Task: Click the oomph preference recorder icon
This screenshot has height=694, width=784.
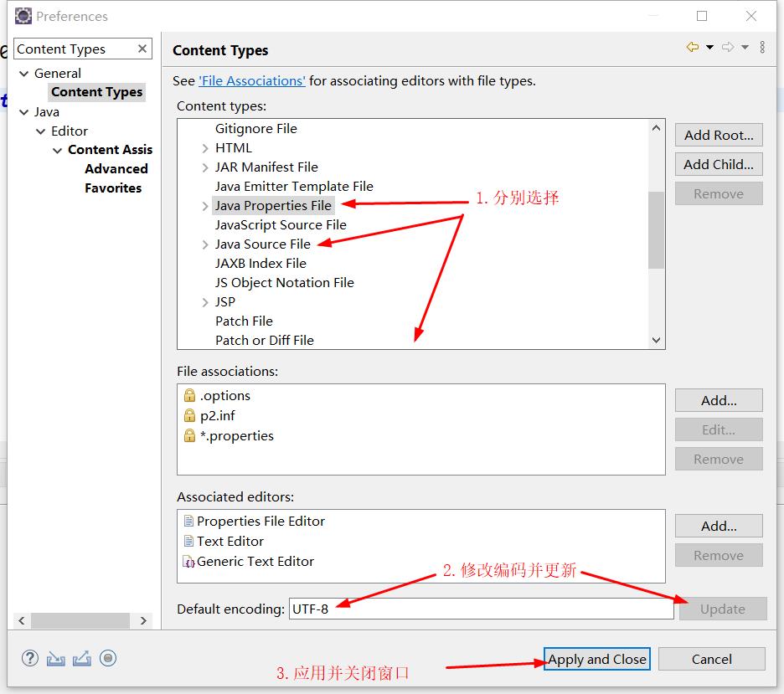Action: pos(107,659)
